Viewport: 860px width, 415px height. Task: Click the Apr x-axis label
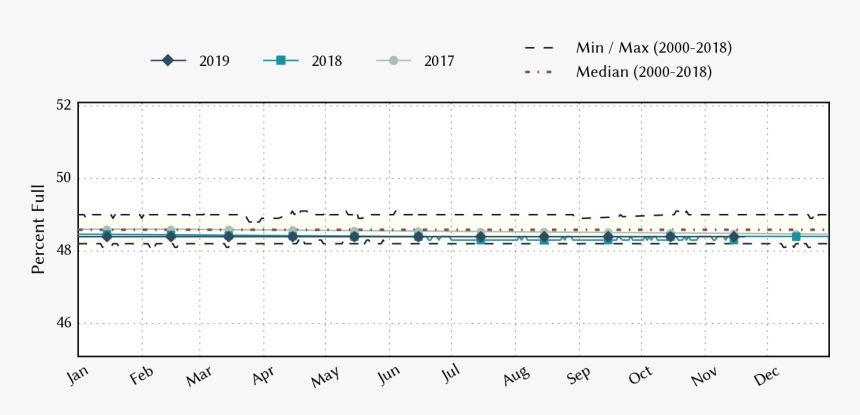point(263,376)
